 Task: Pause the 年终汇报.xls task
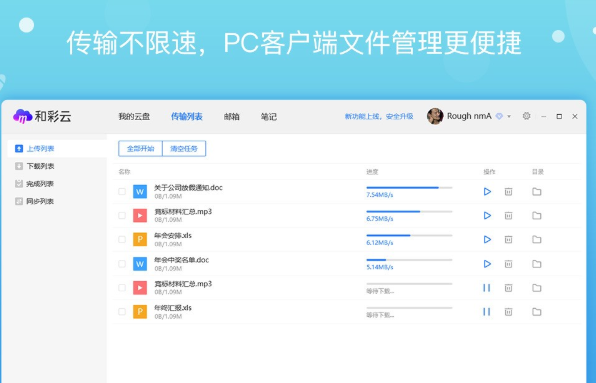click(487, 312)
